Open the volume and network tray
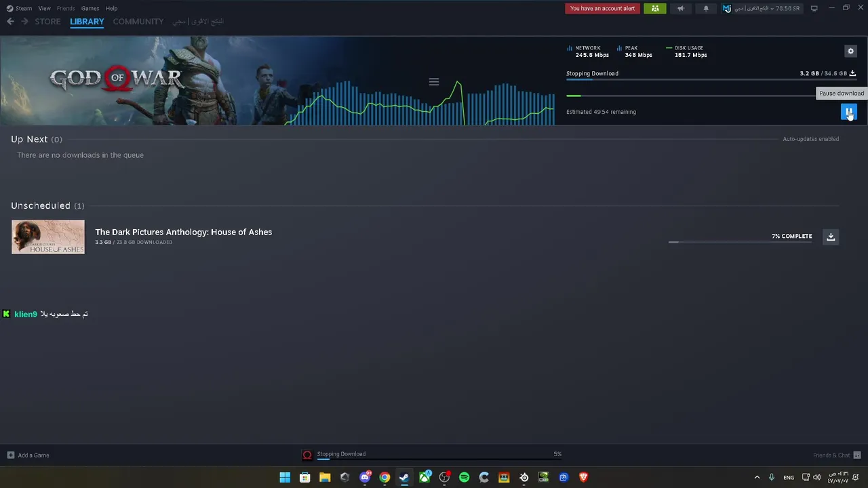Screen dimensions: 868x488 click(x=811, y=477)
